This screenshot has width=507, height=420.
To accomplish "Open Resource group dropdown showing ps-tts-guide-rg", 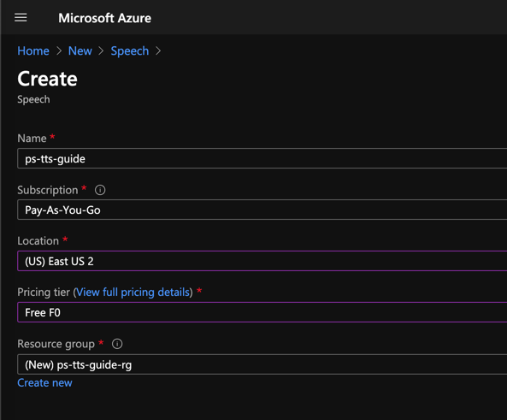I will [x=262, y=364].
